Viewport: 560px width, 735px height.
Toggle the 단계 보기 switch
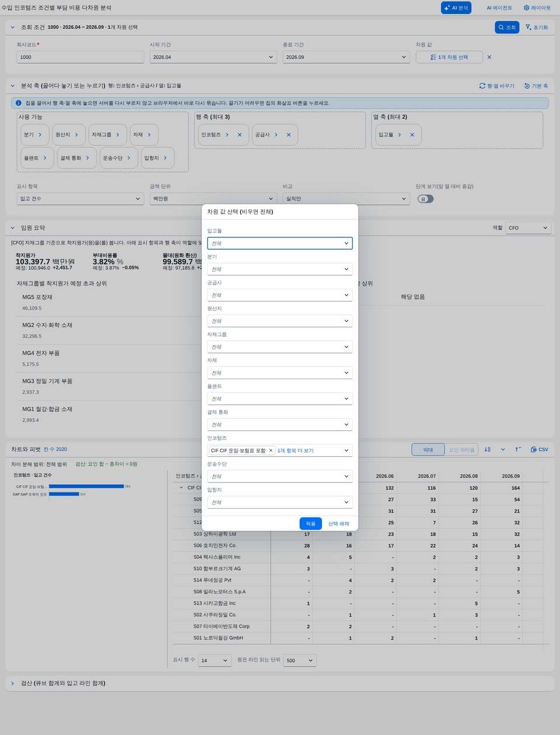[426, 199]
